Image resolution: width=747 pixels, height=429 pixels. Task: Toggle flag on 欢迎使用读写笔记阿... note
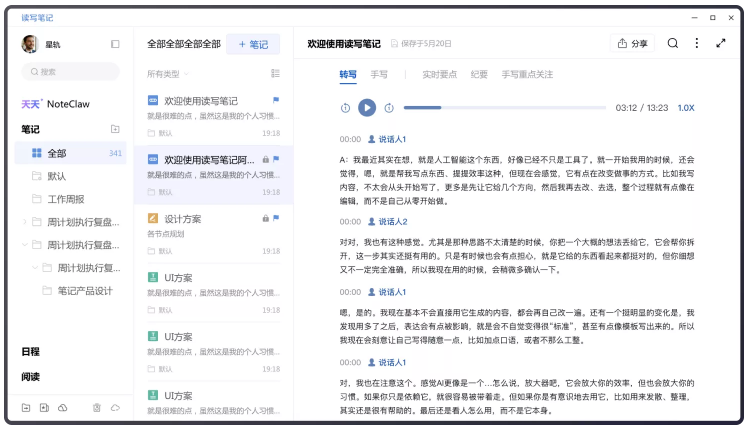point(276,159)
